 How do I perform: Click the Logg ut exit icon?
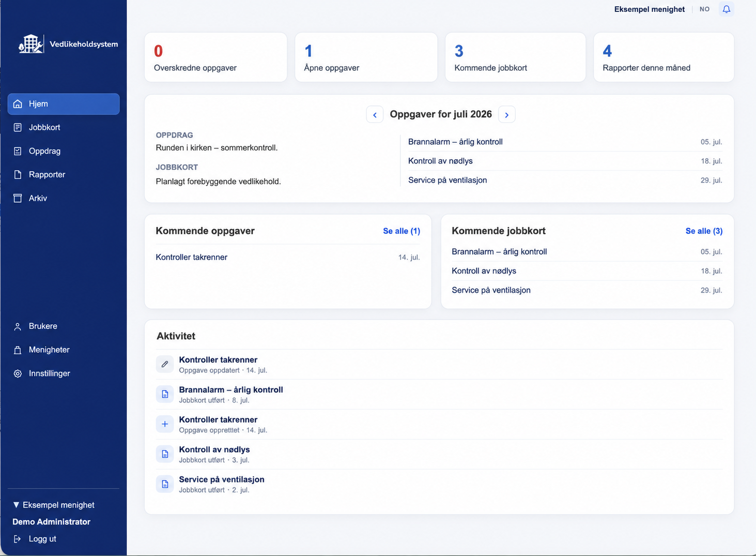[18, 539]
